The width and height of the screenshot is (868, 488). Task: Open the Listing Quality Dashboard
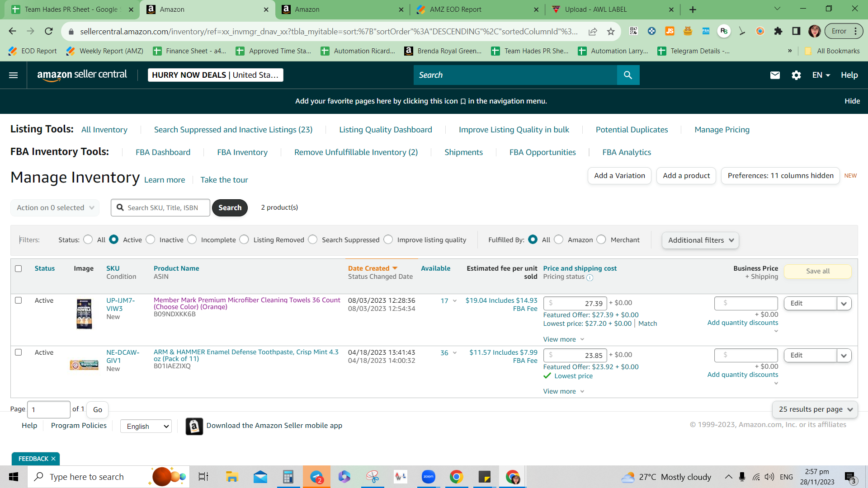tap(386, 130)
